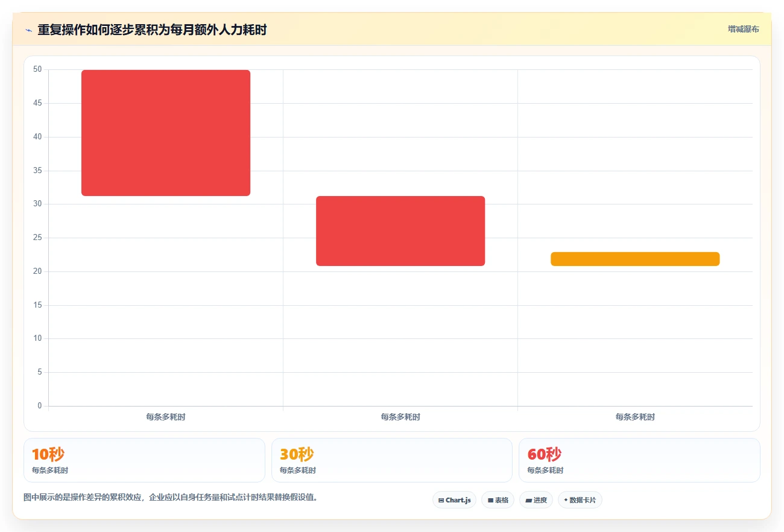The height and width of the screenshot is (532, 784).
Task: Click the 15 tick on the y-axis
Action: click(x=37, y=305)
